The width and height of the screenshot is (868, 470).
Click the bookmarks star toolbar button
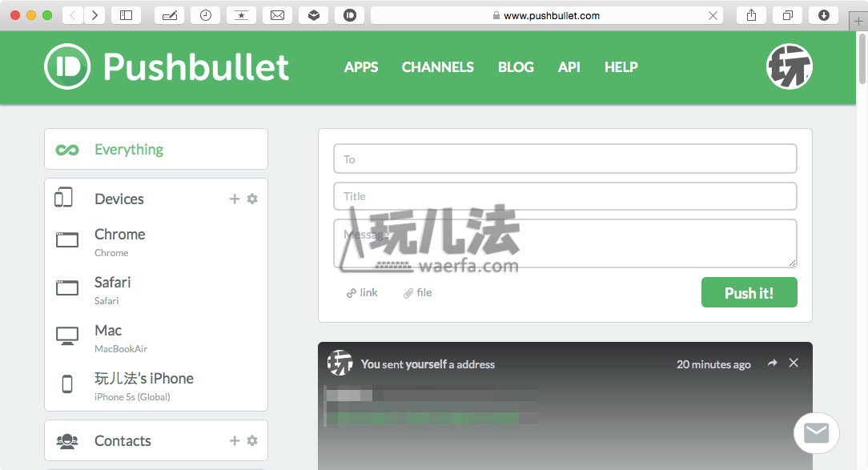(241, 15)
